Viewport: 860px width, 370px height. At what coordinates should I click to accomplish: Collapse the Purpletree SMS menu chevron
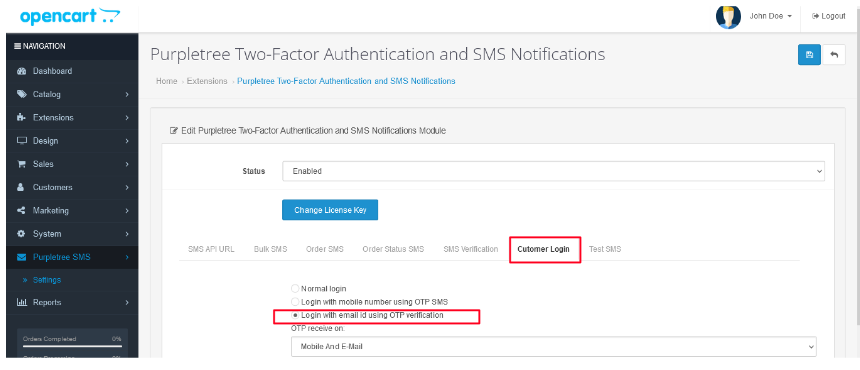click(x=127, y=257)
